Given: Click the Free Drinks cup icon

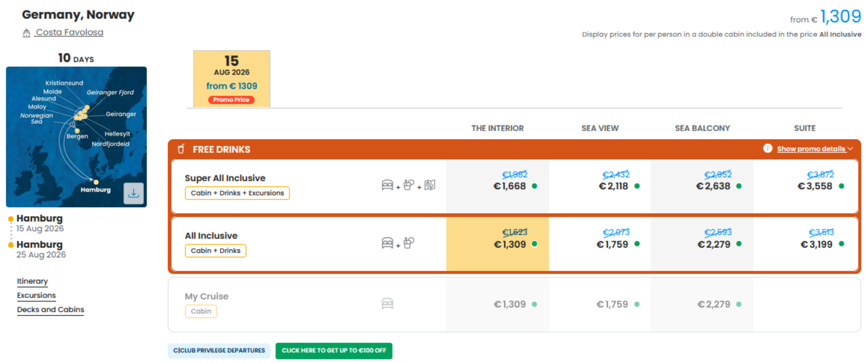Looking at the screenshot, I should coord(181,149).
